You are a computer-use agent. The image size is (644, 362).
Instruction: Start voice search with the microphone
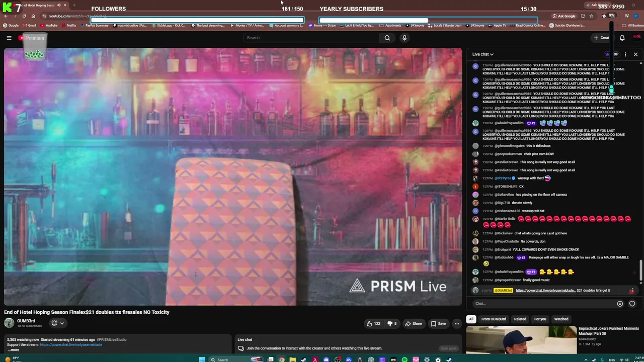(x=404, y=38)
